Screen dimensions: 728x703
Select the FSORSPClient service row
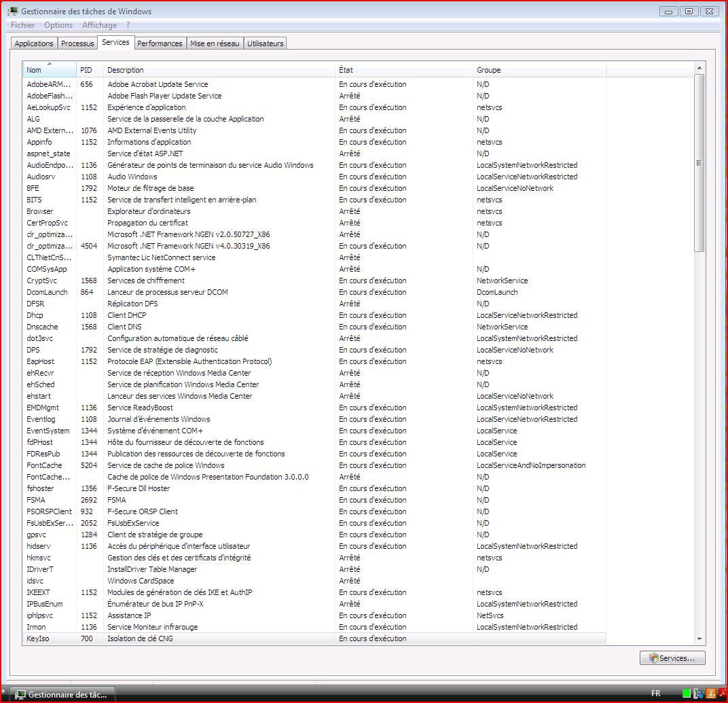click(x=314, y=511)
